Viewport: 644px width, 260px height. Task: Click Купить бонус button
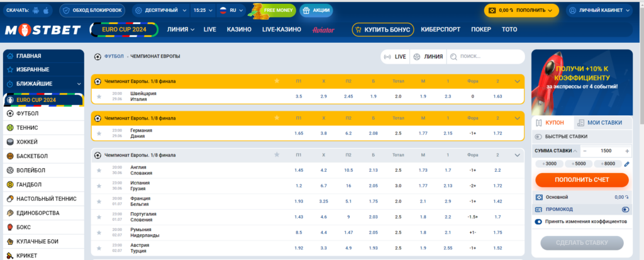tap(383, 30)
